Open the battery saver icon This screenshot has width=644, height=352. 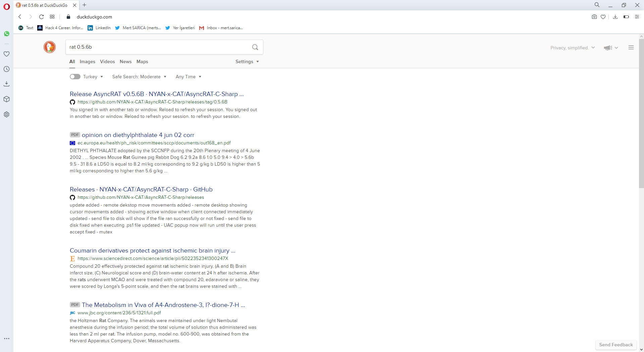coord(626,17)
